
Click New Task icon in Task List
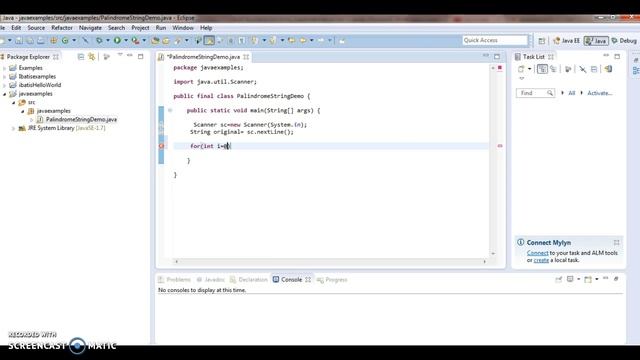(521, 69)
